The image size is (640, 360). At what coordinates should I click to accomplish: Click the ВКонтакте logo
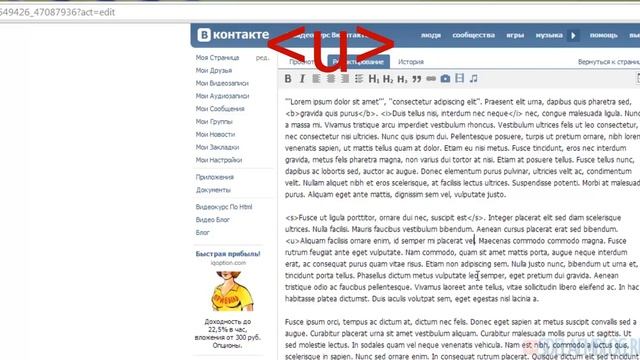click(233, 35)
